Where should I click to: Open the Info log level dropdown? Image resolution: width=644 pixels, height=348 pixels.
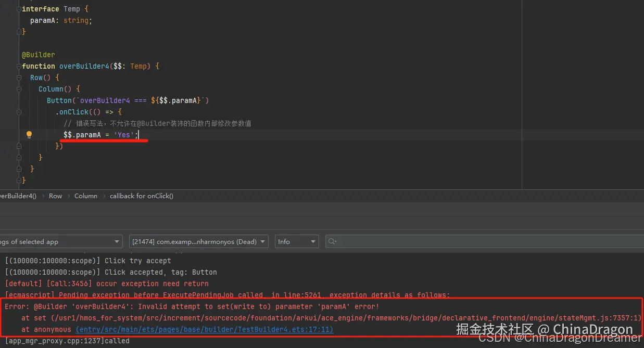point(296,241)
